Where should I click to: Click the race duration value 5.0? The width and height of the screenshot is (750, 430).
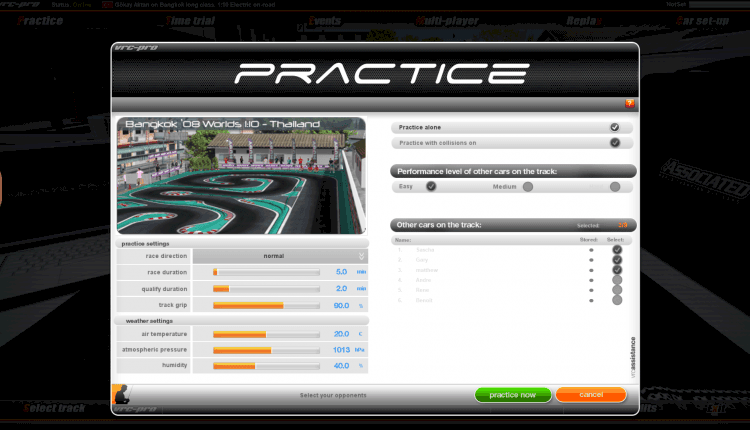click(342, 272)
